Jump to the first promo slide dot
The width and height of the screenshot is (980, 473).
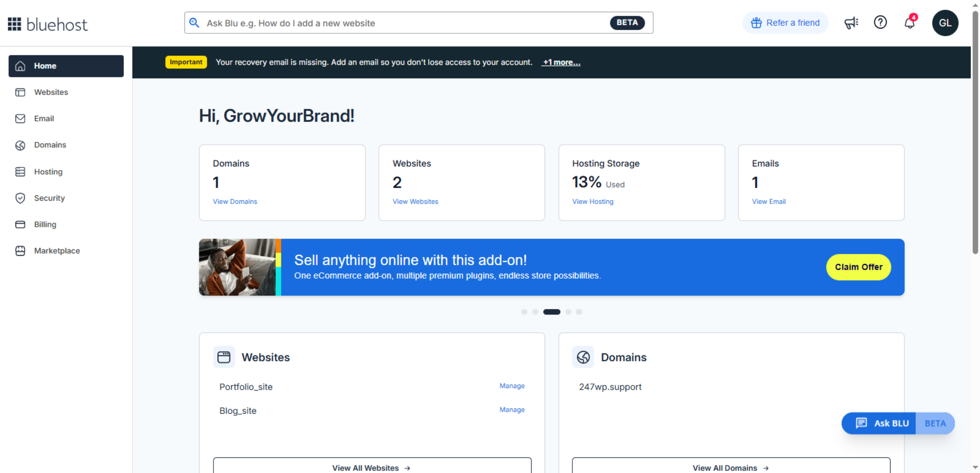coord(524,311)
